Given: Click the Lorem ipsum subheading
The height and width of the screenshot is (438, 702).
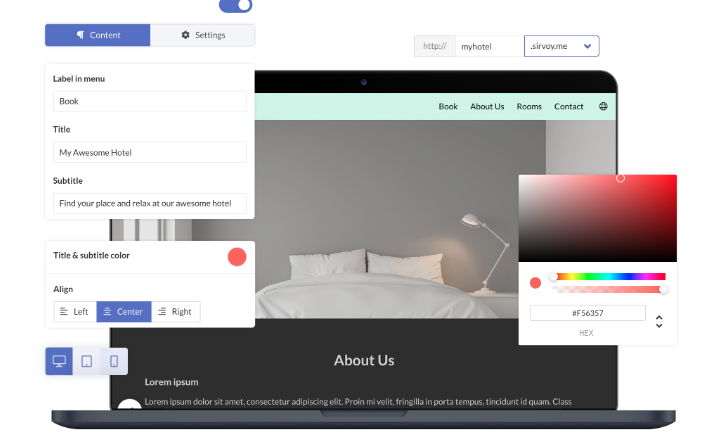Looking at the screenshot, I should coord(171,382).
